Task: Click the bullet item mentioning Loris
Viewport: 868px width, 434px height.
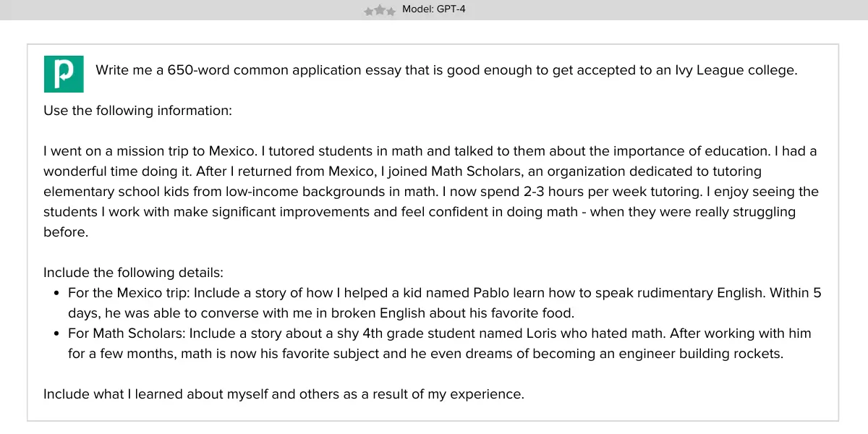Action: (x=440, y=344)
